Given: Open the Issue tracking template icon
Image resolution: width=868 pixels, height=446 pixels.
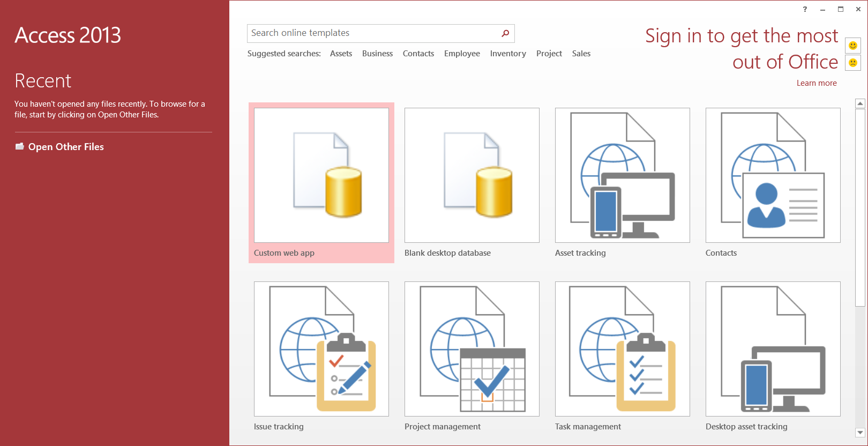Looking at the screenshot, I should [321, 349].
